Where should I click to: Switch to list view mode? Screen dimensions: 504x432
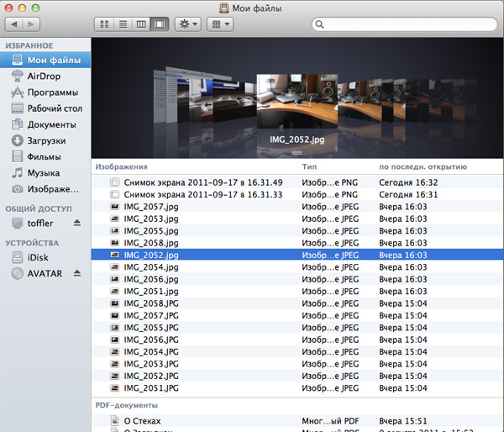click(123, 24)
